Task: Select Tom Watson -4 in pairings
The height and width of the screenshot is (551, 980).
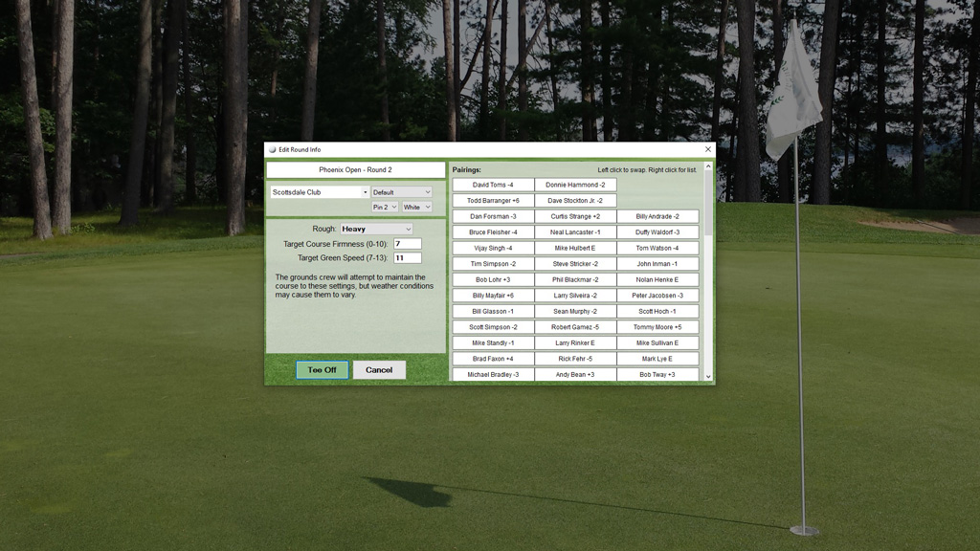Action: 657,248
